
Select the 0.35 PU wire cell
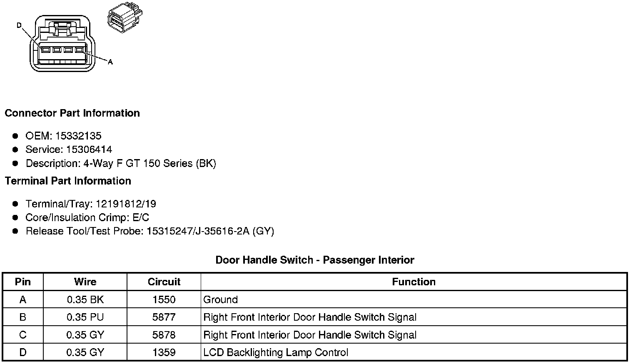85,317
